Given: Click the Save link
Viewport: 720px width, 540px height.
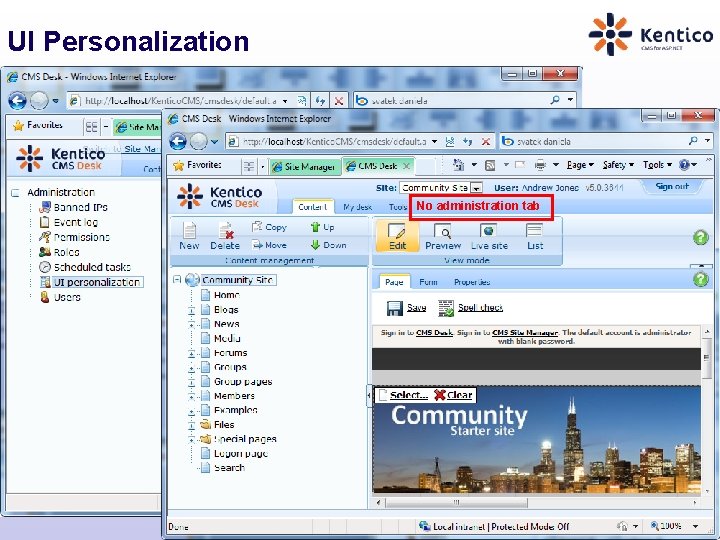Looking at the screenshot, I should [x=416, y=308].
